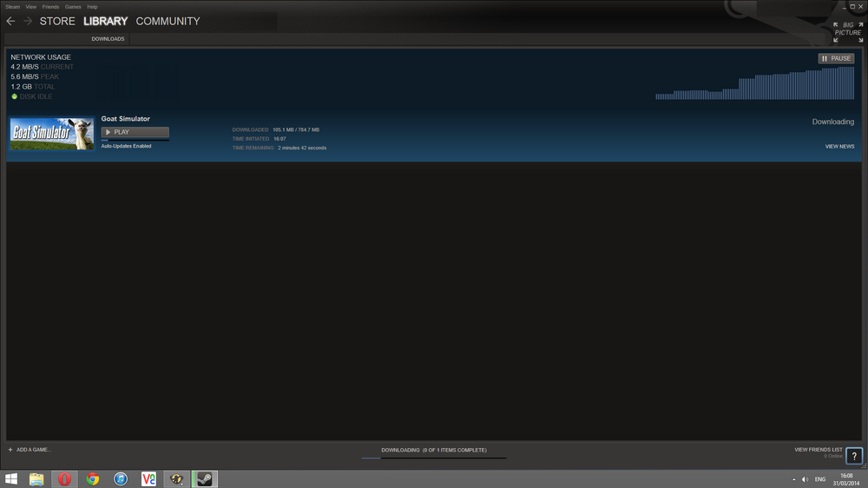Viewport: 868px width, 488px height.
Task: Open VIEW FRIENDS LIST
Action: 819,450
